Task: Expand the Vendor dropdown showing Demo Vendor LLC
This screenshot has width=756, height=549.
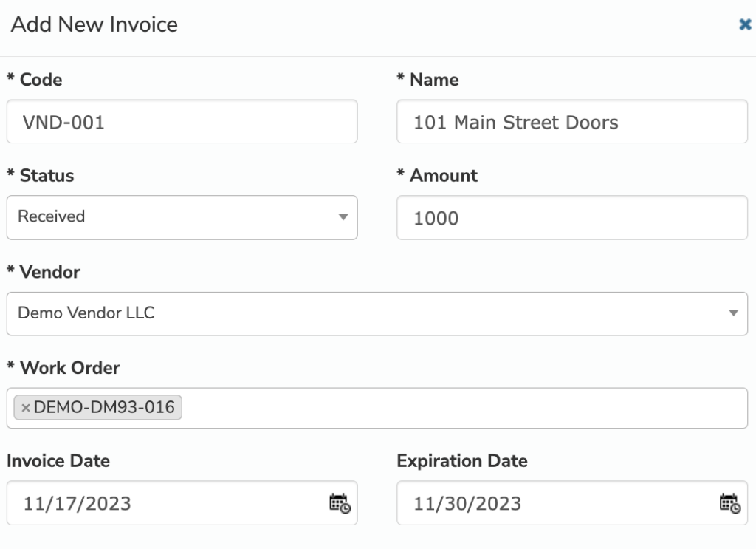Action: click(377, 313)
